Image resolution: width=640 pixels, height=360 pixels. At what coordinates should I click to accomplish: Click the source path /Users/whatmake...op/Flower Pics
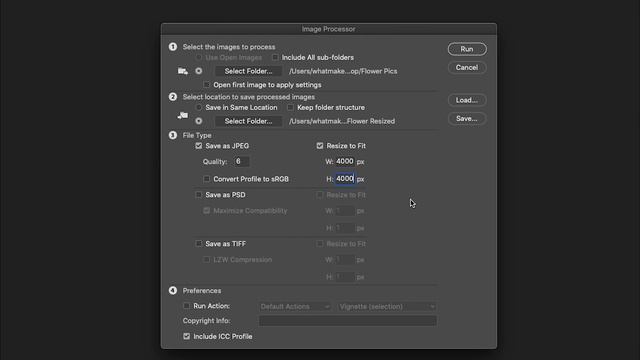343,71
